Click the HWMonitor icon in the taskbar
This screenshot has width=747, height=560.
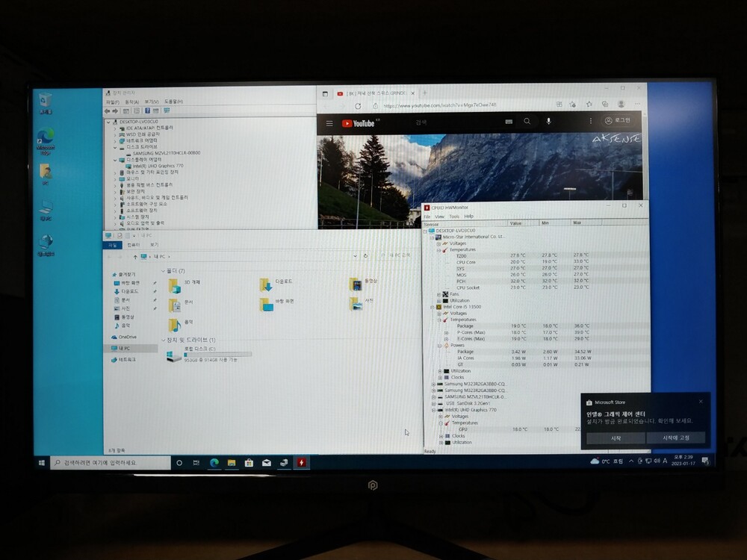point(302,463)
